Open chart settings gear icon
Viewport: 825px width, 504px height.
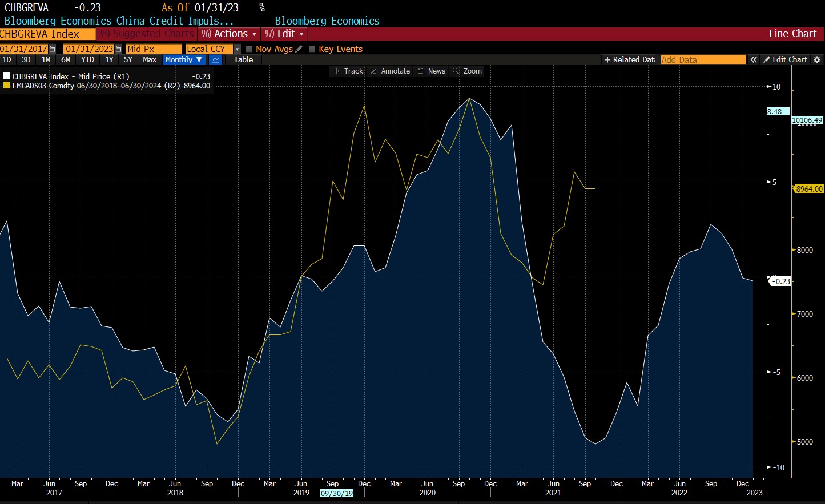(817, 59)
